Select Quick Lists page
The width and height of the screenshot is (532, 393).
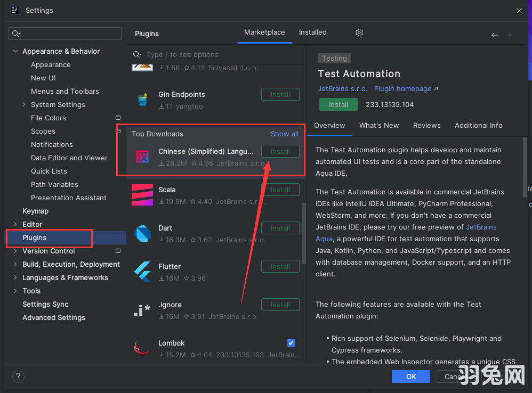coord(49,171)
